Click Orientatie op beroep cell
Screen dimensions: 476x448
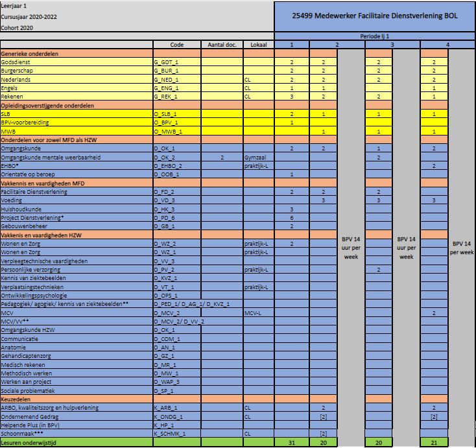pos(77,174)
